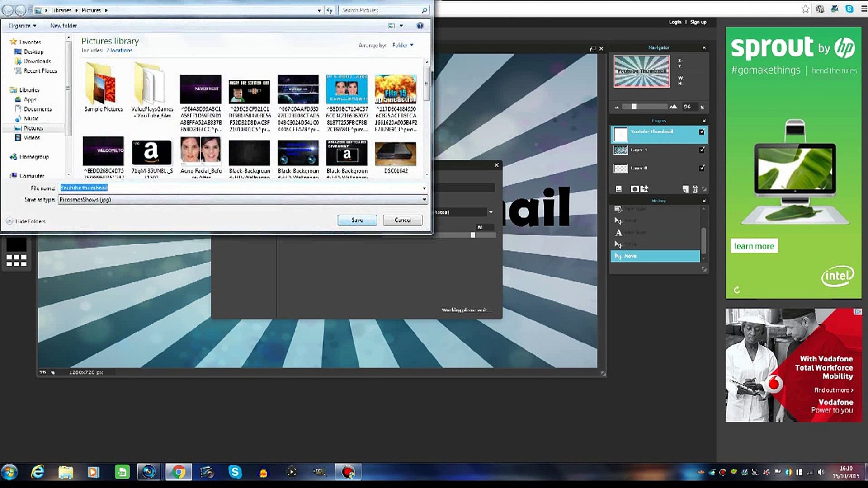Toggle layer settings icon in Layers panel
This screenshot has height=488, width=868.
[x=618, y=189]
